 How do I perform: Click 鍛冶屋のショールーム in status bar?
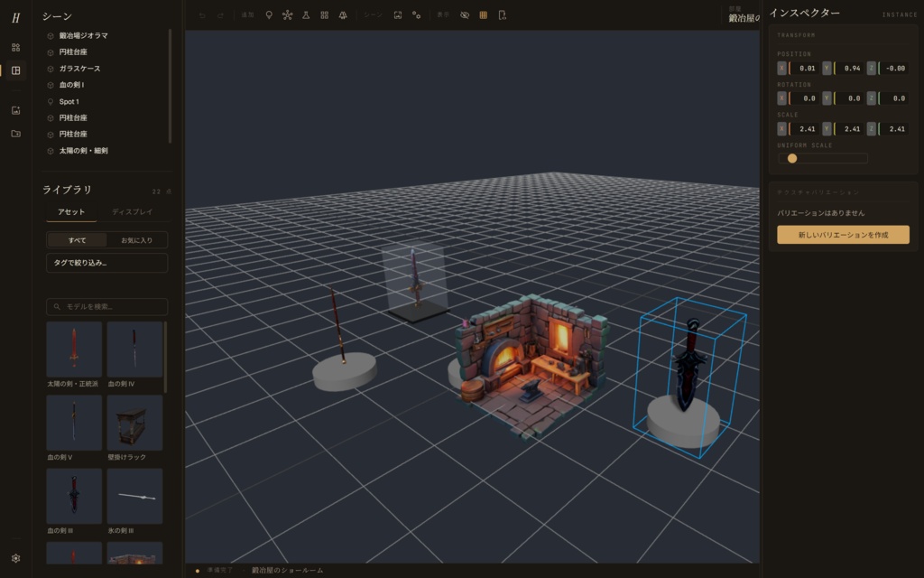coord(288,571)
